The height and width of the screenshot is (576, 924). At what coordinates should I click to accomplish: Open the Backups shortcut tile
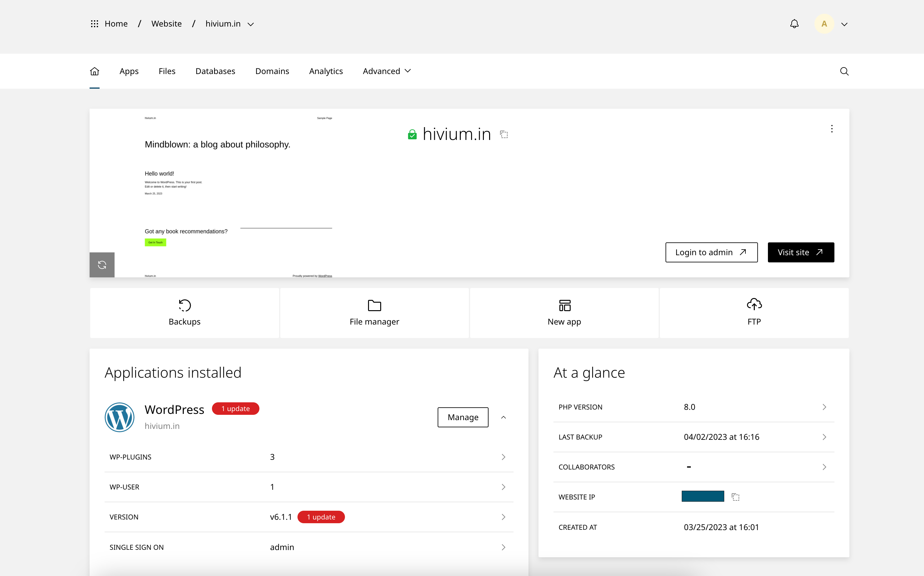click(185, 313)
